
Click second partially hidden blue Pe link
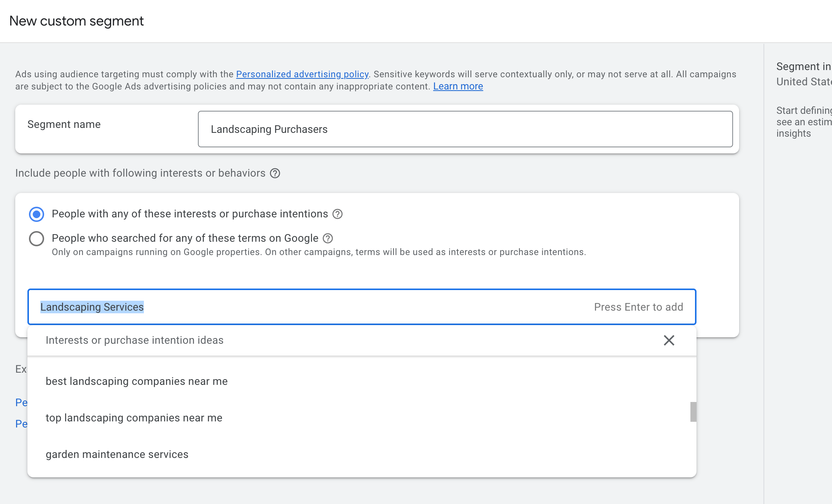tap(21, 424)
